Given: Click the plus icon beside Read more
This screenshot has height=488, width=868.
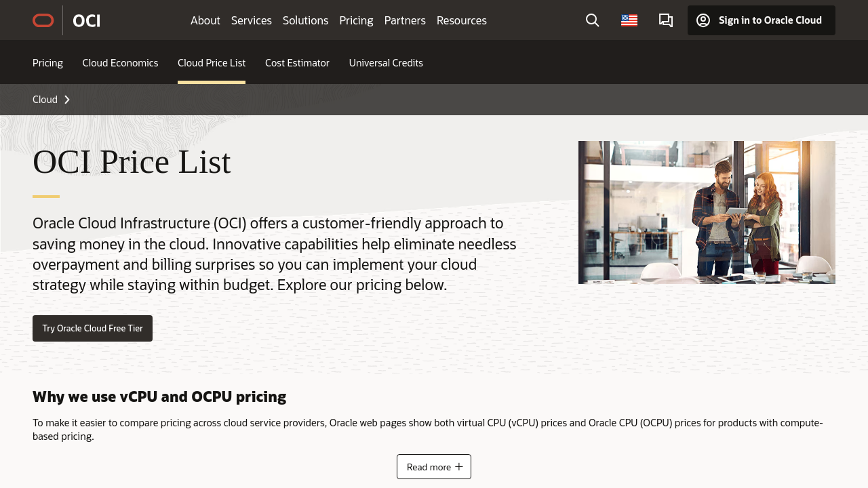Looking at the screenshot, I should tap(459, 466).
